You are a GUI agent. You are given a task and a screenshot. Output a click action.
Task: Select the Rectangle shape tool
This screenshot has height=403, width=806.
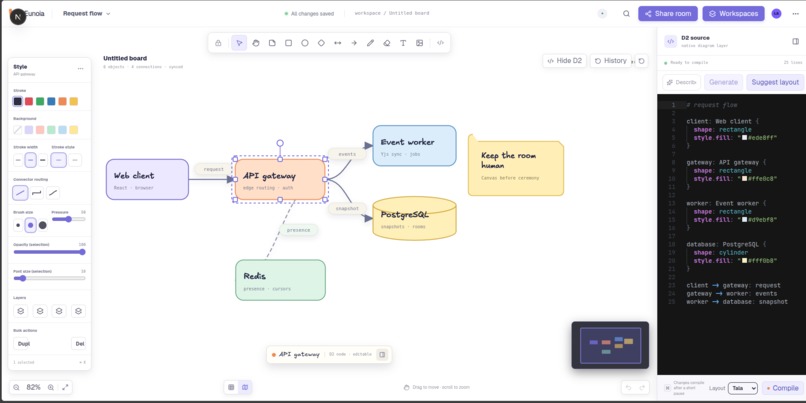click(288, 43)
